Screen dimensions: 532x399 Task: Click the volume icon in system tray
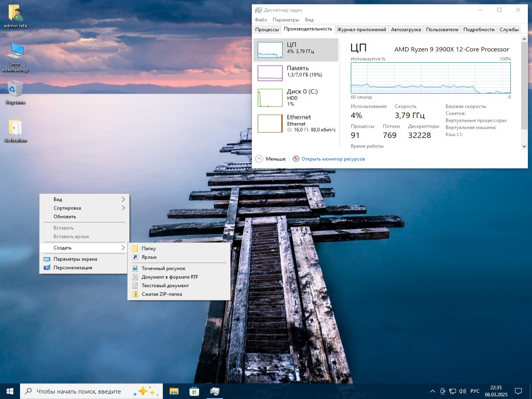point(462,391)
